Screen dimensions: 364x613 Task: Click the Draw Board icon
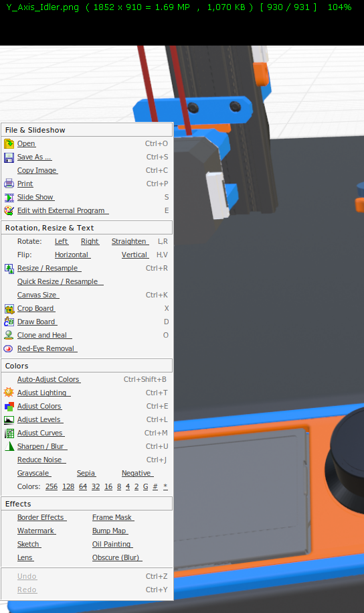click(9, 322)
